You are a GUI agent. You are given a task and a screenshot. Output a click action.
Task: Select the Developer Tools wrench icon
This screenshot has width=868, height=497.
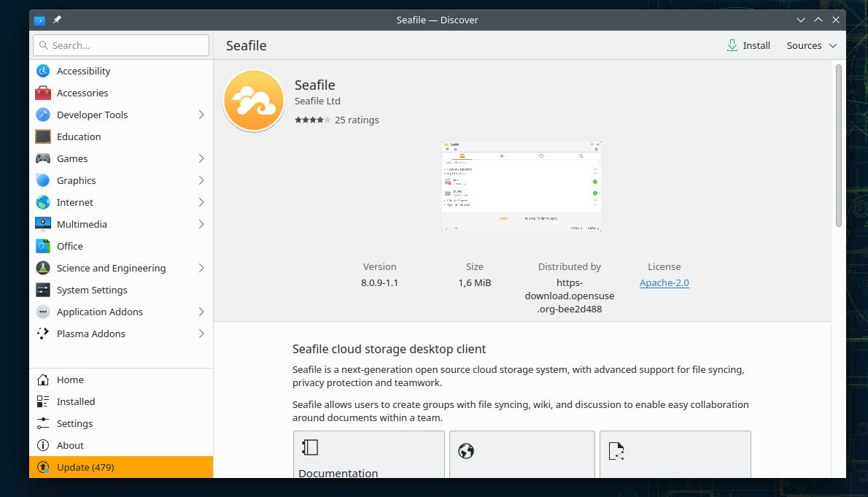(x=43, y=115)
